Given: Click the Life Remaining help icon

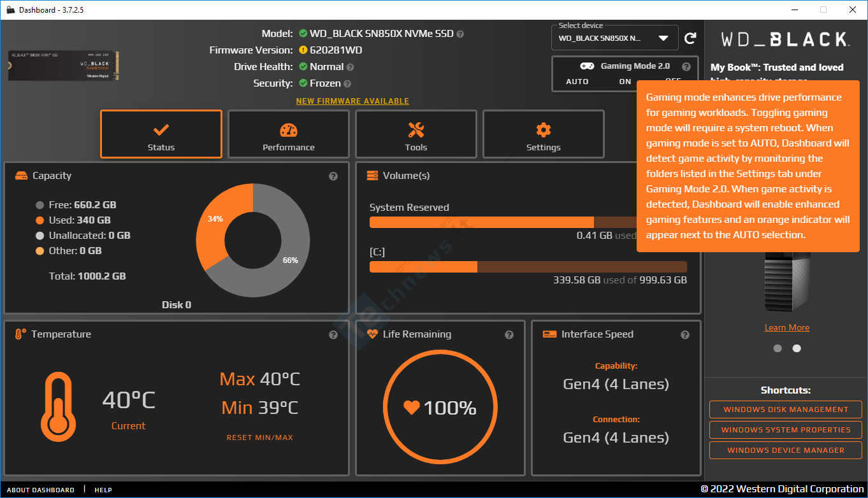Looking at the screenshot, I should pyautogui.click(x=509, y=335).
